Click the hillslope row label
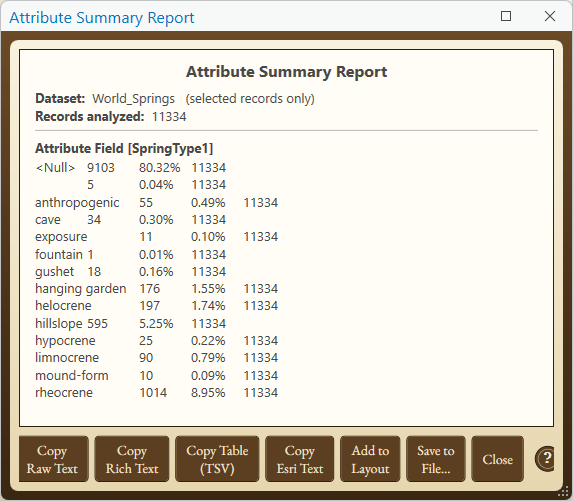 (x=59, y=324)
